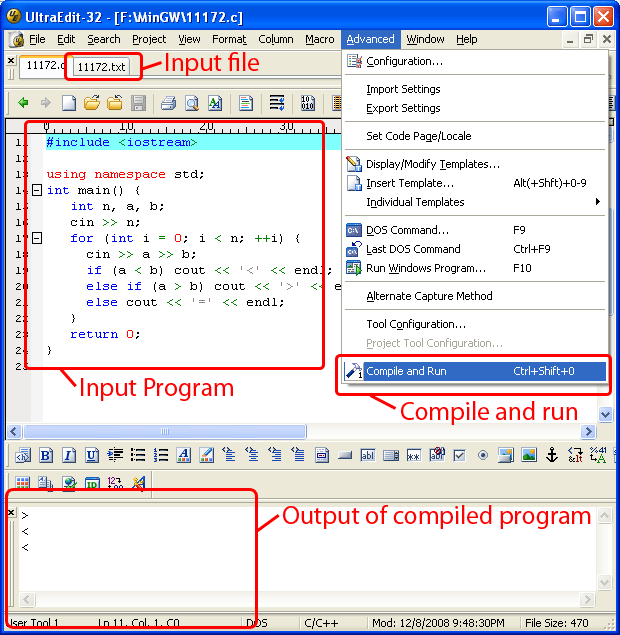Image resolution: width=620 pixels, height=635 pixels.
Task: Collapse the for loop fold marker
Action: (37, 238)
